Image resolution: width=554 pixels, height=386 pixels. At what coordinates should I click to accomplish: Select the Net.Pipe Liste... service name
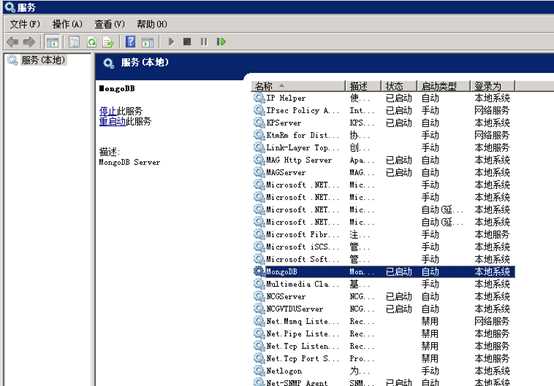click(303, 334)
